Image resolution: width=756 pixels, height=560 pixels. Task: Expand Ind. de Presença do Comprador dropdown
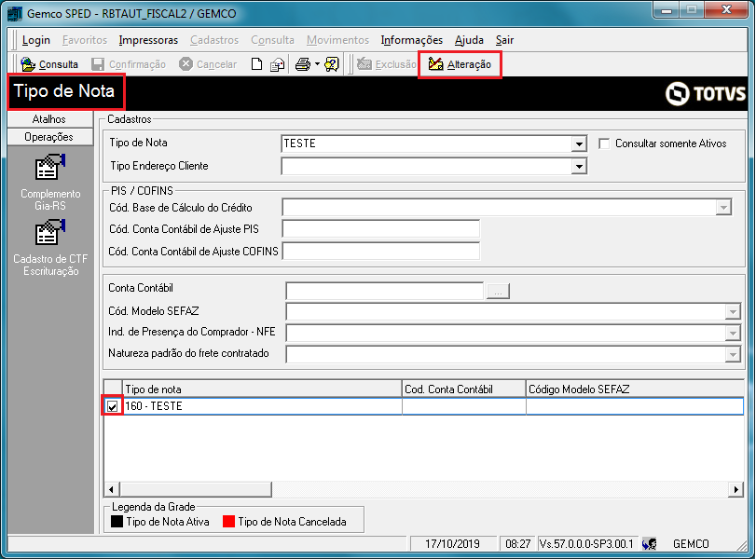click(x=733, y=333)
